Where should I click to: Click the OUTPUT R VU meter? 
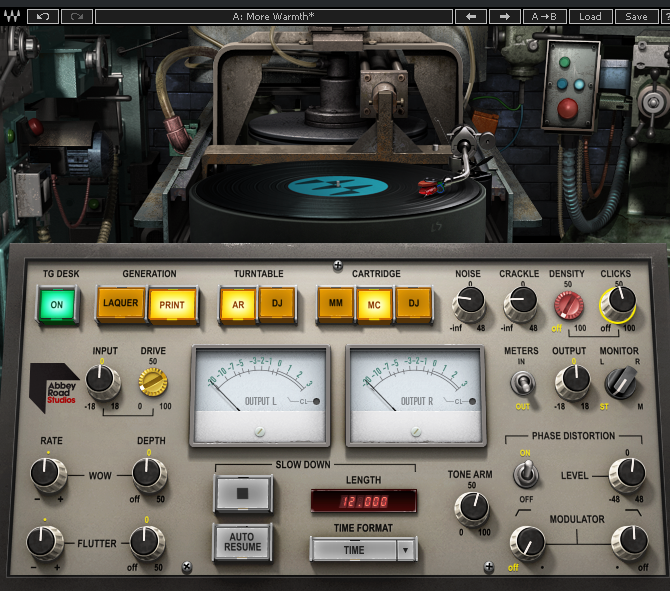(x=416, y=396)
